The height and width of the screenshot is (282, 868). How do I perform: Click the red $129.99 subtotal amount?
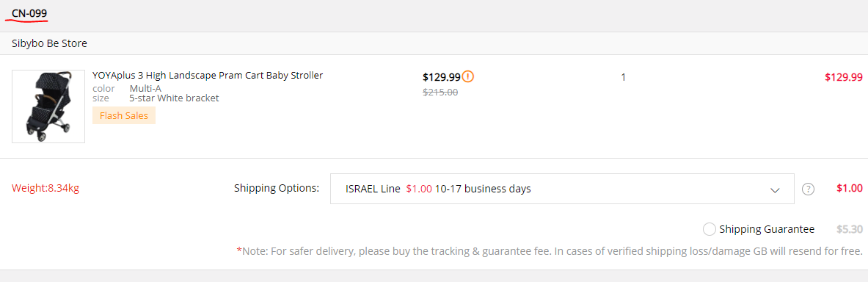(843, 77)
